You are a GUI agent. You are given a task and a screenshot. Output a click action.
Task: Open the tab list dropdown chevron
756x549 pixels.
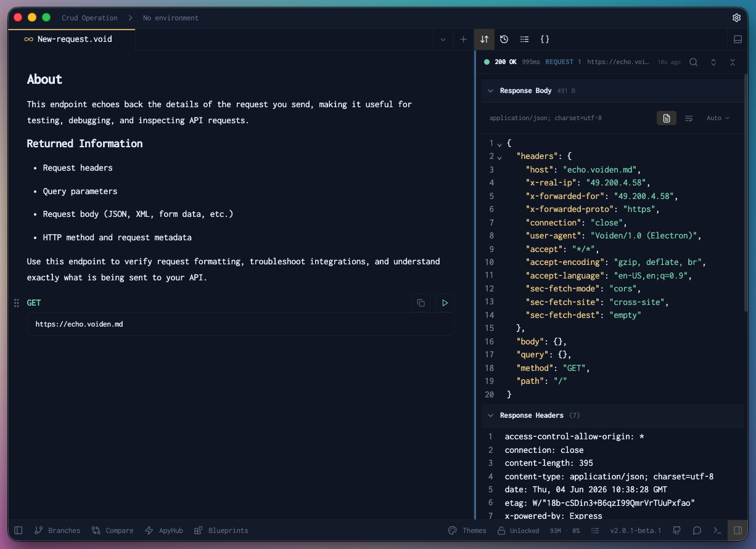tap(443, 39)
